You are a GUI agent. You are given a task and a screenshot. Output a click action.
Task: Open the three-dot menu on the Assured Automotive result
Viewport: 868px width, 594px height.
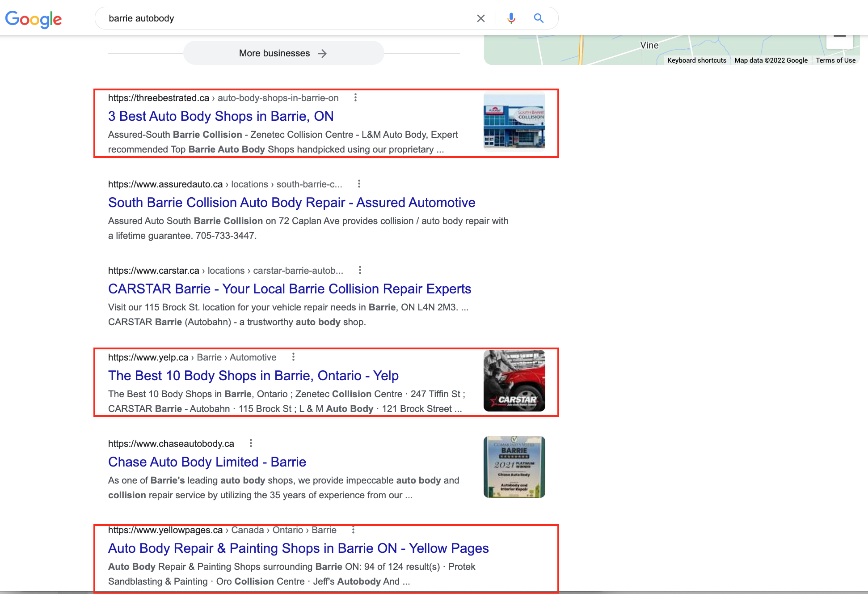click(358, 184)
